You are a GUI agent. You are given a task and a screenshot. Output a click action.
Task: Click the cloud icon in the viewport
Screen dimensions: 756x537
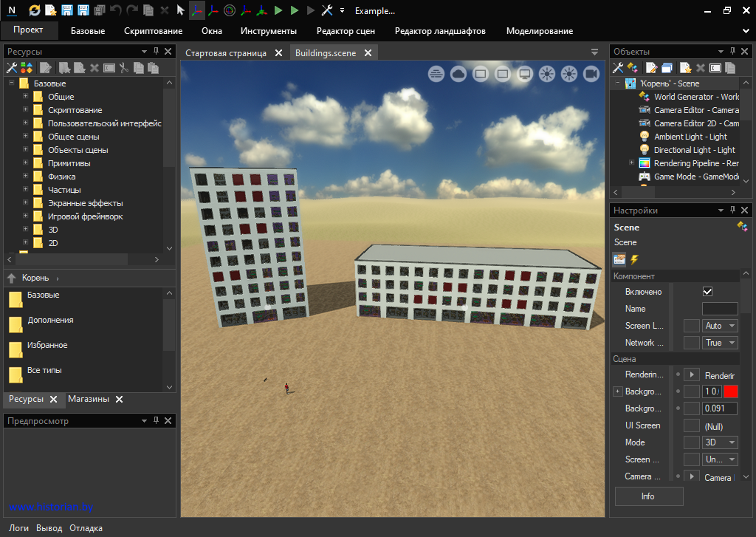click(458, 74)
